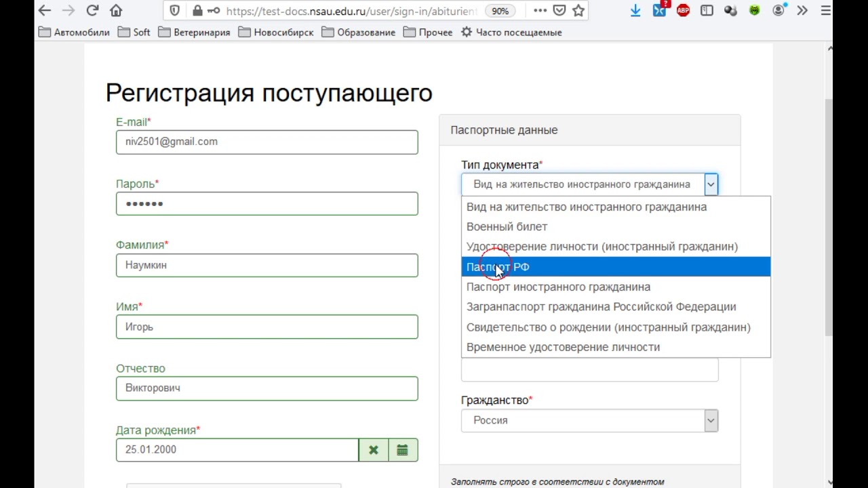Open page actions three-dot menu
The height and width of the screenshot is (488, 868).
tap(540, 11)
